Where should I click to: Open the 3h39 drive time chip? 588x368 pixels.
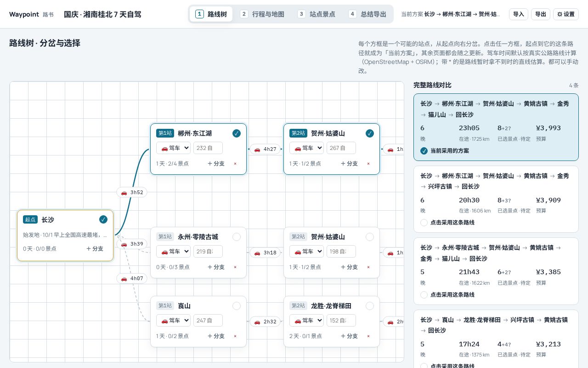[132, 244]
